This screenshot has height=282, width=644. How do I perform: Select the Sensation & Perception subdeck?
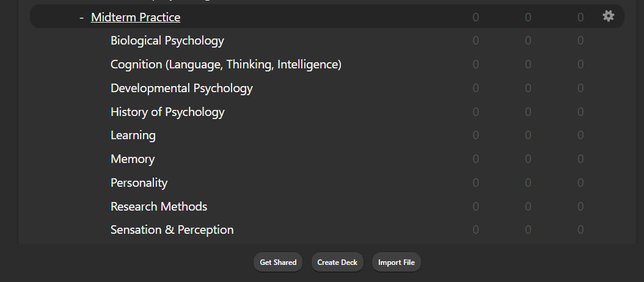[172, 230]
